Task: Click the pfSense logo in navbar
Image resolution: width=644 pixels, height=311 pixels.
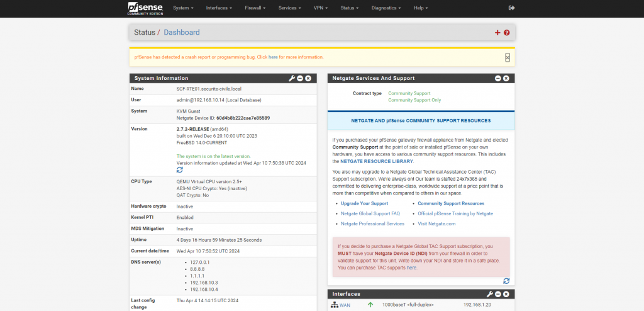Action: click(x=143, y=8)
